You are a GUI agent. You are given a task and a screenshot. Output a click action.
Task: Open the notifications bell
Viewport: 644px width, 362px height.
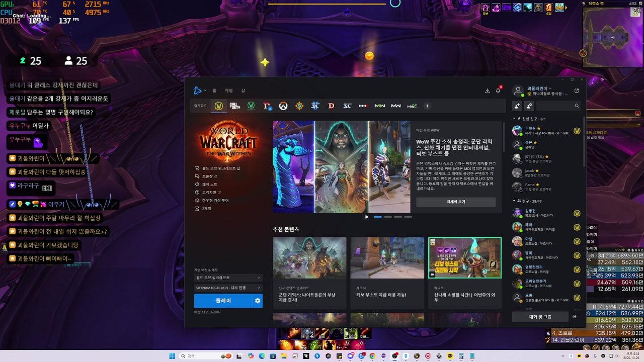[498, 91]
